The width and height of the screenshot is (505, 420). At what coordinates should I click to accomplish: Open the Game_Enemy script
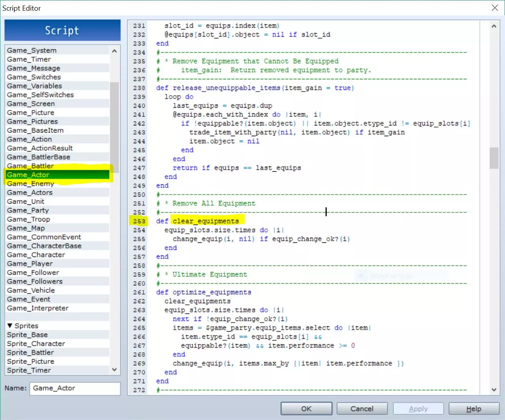pyautogui.click(x=30, y=184)
